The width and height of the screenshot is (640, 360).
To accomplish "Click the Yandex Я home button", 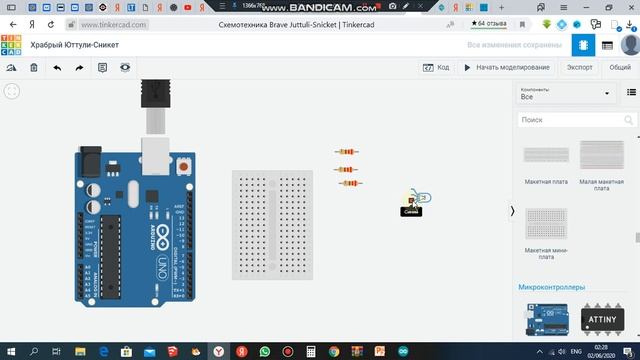I will [x=32, y=25].
